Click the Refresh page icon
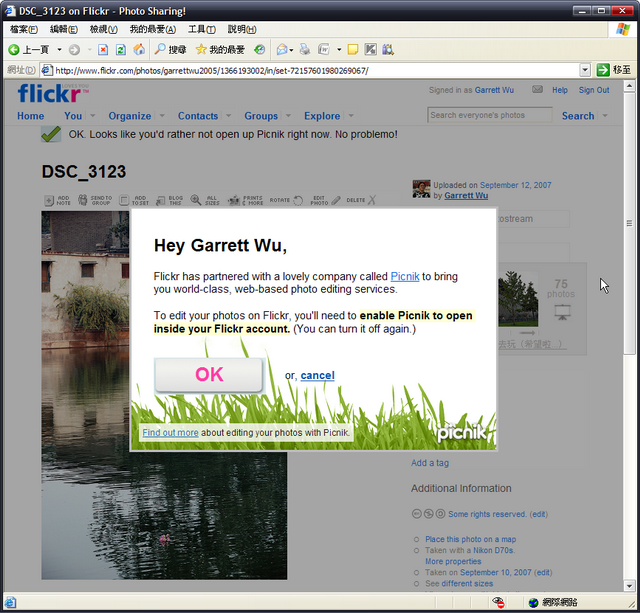This screenshot has height=613, width=640. 120,50
